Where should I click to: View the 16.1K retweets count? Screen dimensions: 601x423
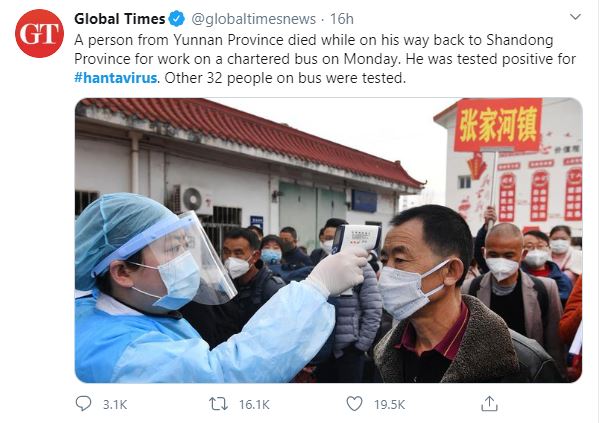[254, 405]
